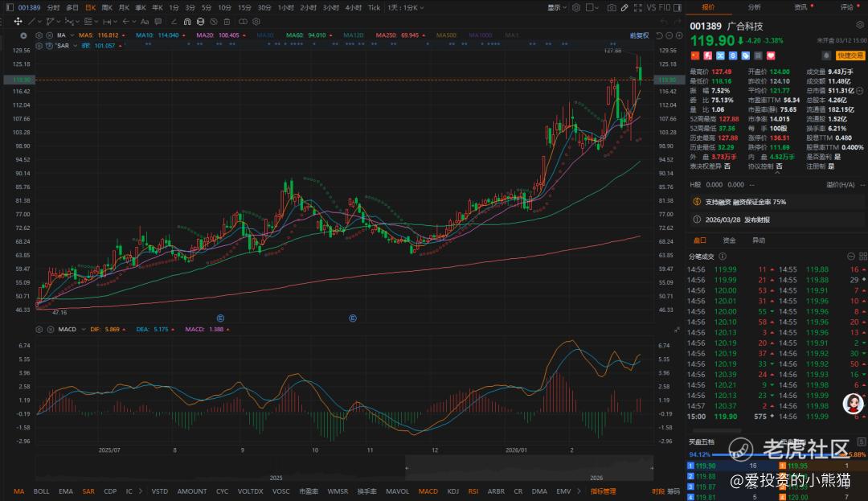Open drawing toolbar settings gear
This screenshot has height=501, width=868.
(256, 22)
